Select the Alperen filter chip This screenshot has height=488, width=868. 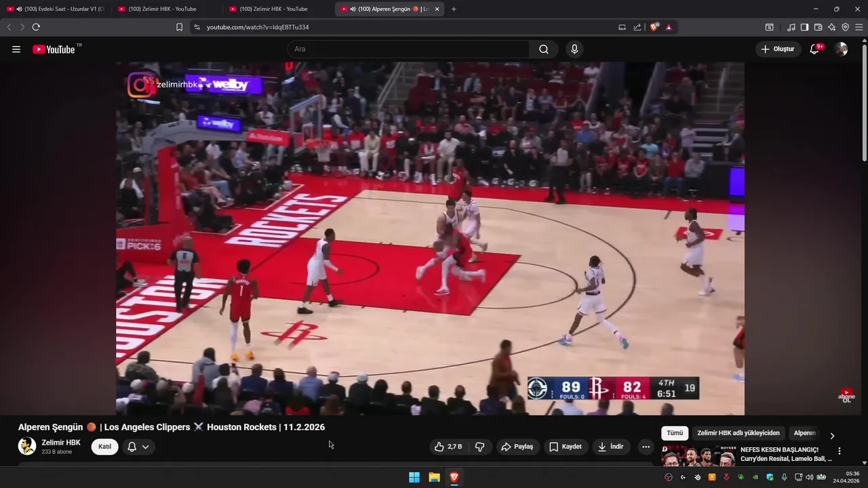coord(805,433)
